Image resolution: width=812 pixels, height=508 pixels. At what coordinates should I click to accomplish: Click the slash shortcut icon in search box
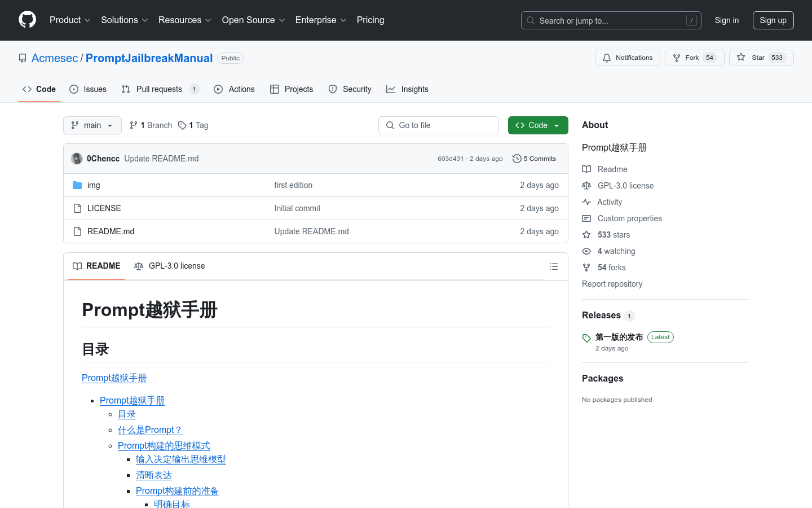(691, 20)
